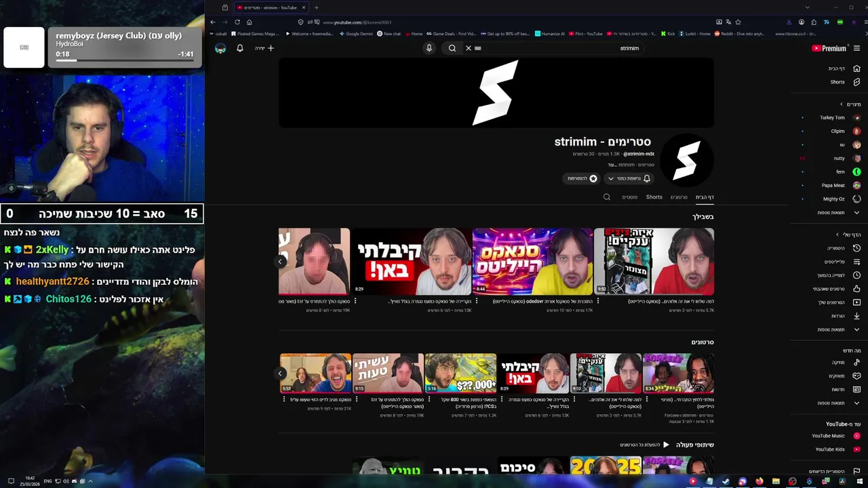The image size is (868, 488).
Task: Open the subscription notification bell dropdown on channel
Action: pos(629,178)
